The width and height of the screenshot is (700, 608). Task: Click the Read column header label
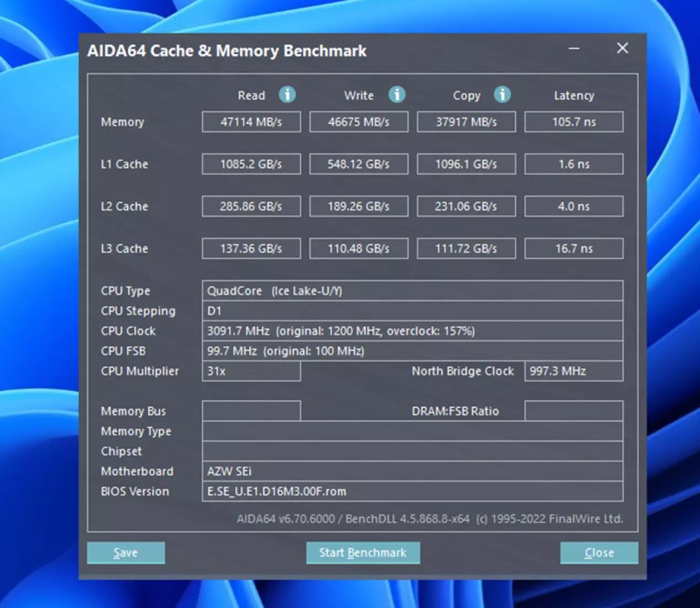click(x=251, y=96)
